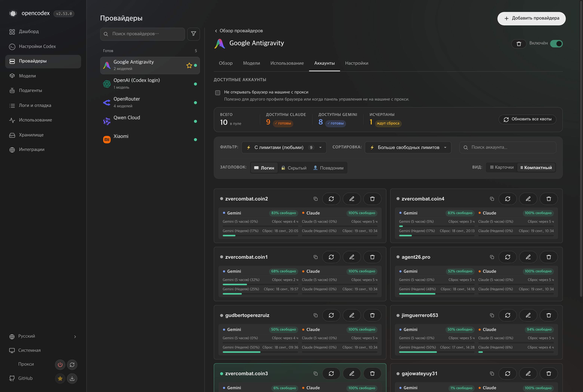This screenshot has height=392, width=583.
Task: Switch view to Компактный
Action: (536, 167)
